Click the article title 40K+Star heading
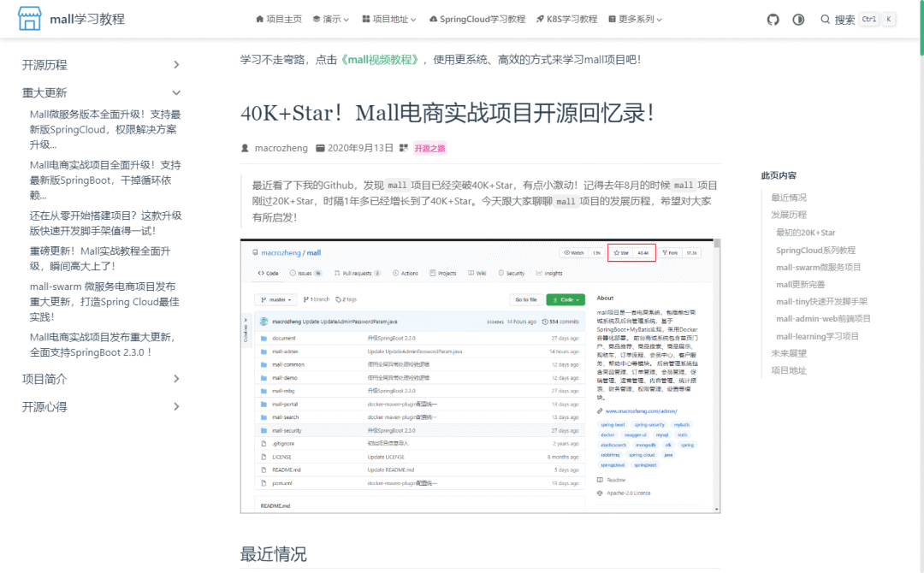Viewport: 924px width, 573px height. 447,113
